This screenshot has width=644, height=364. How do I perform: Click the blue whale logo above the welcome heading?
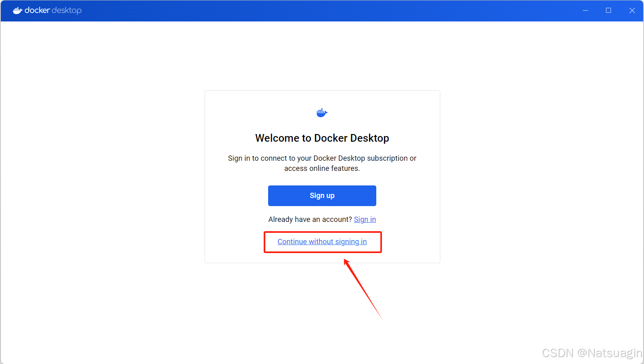(322, 113)
